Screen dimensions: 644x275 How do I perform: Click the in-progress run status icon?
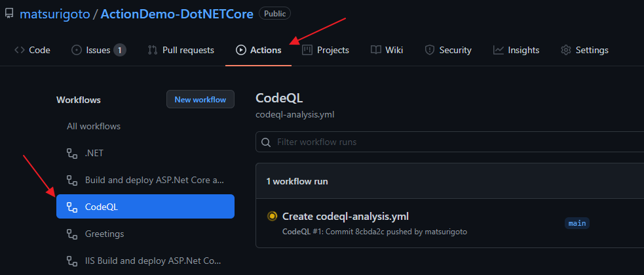pyautogui.click(x=271, y=216)
